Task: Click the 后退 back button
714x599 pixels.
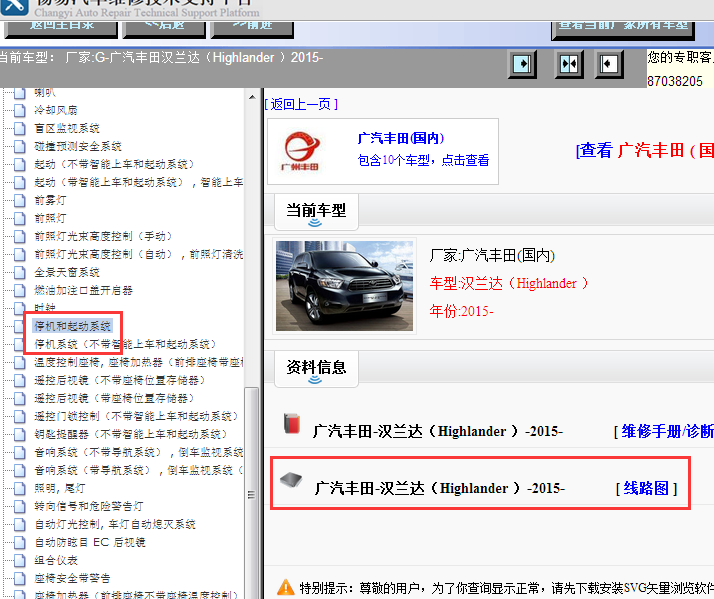Action: click(x=164, y=28)
